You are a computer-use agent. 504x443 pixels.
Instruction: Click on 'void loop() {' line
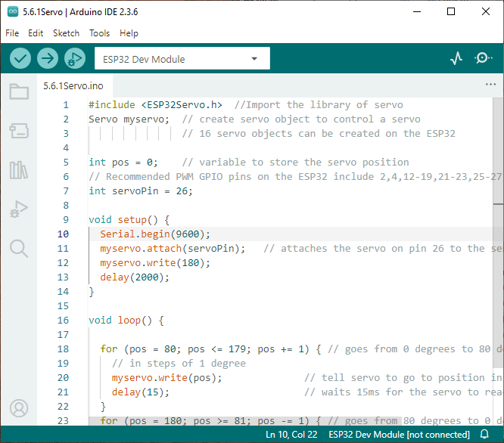126,320
